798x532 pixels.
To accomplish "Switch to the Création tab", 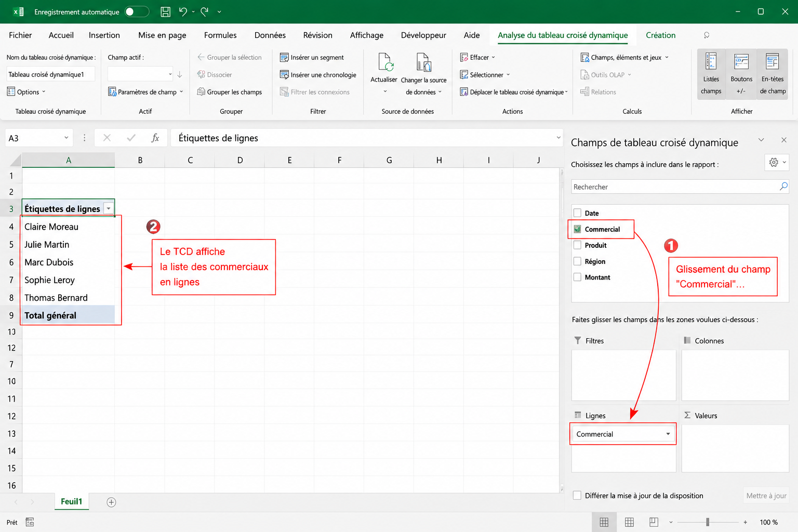I will [x=661, y=35].
